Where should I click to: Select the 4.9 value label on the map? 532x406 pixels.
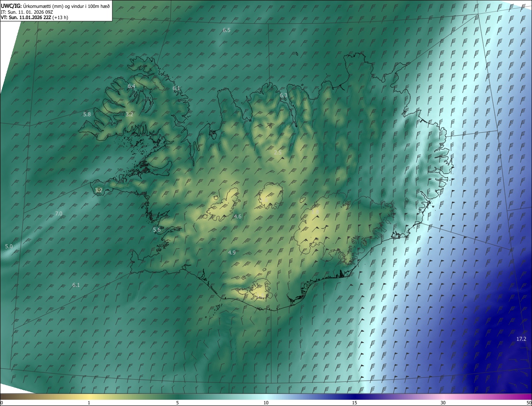click(x=232, y=253)
